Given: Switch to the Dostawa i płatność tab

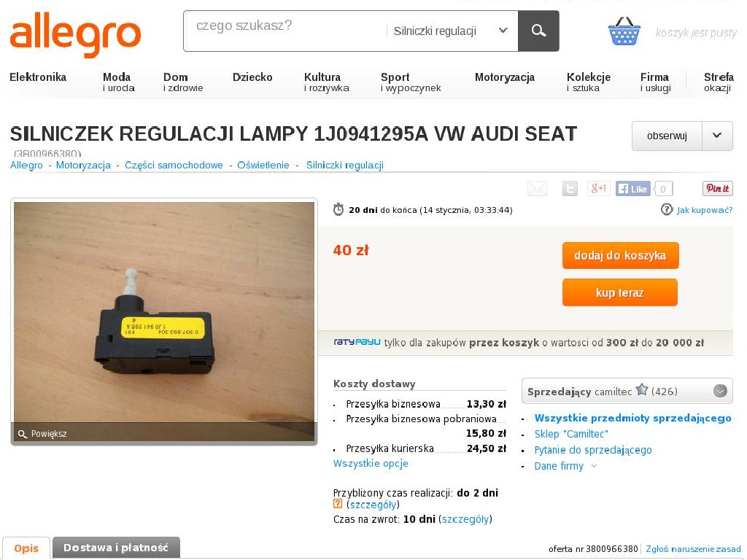Looking at the screenshot, I should click(x=116, y=548).
